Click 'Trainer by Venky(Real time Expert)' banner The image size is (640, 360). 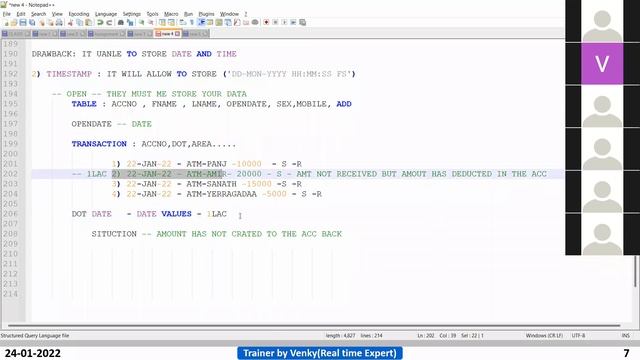pyautogui.click(x=320, y=353)
